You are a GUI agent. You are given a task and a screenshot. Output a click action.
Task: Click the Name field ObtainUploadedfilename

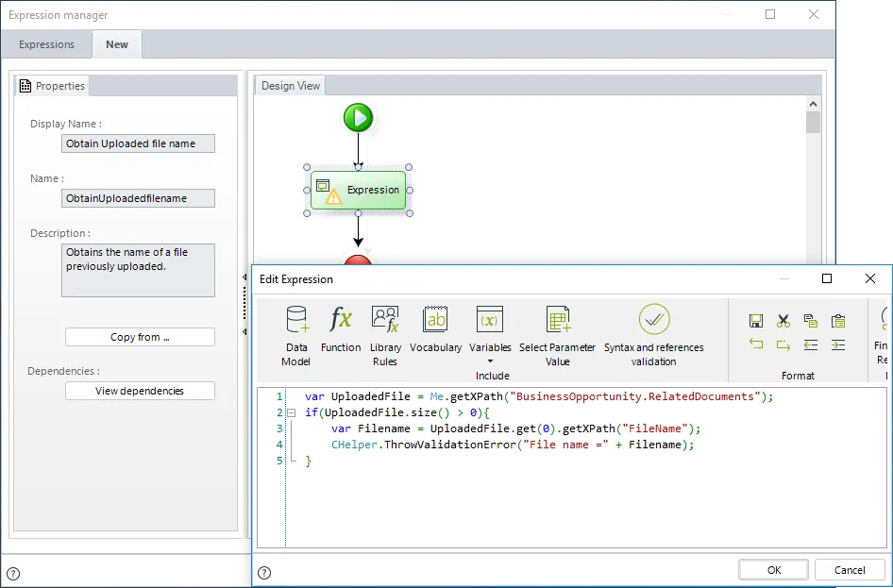[139, 198]
